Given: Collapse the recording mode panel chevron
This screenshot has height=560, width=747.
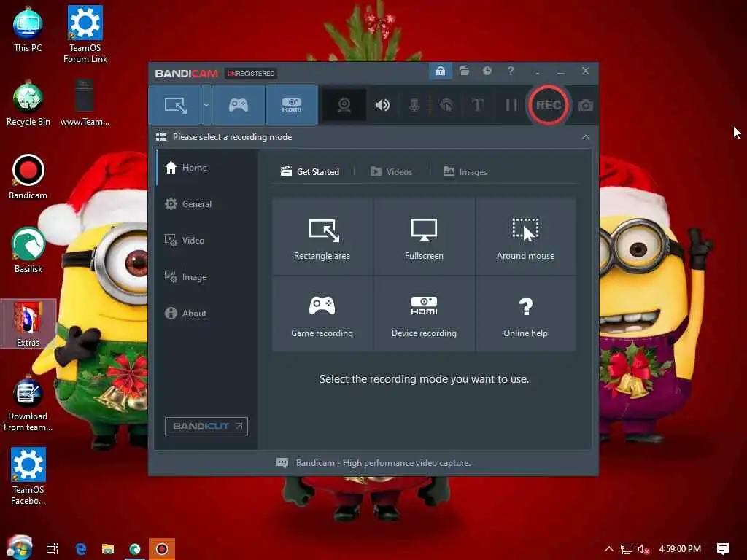Looking at the screenshot, I should [586, 137].
